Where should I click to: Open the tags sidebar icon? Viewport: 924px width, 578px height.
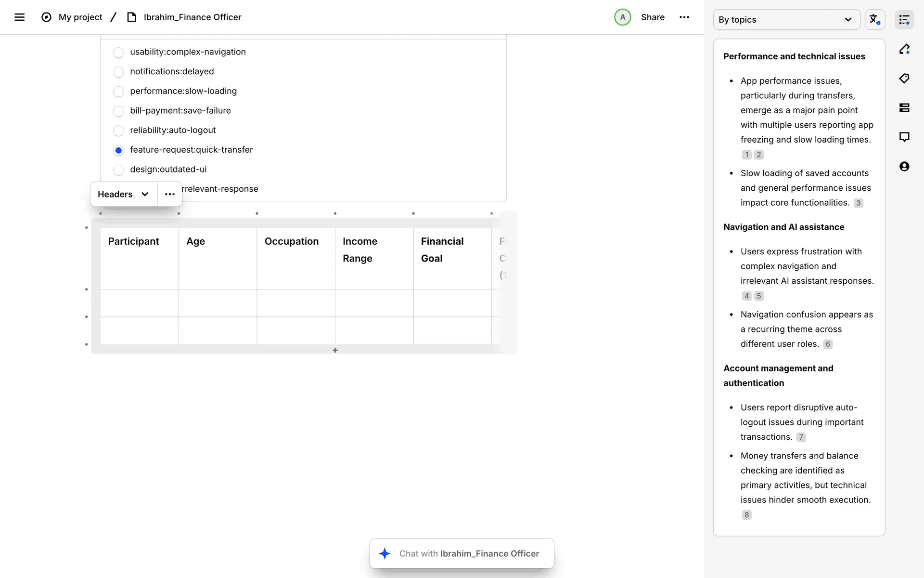(x=904, y=79)
